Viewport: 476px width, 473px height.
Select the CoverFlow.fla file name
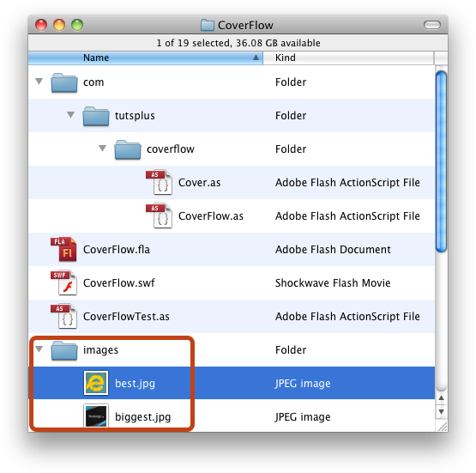pos(117,250)
